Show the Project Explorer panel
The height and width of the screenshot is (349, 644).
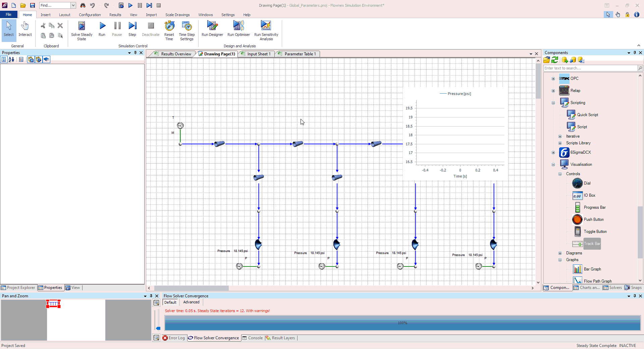click(18, 288)
